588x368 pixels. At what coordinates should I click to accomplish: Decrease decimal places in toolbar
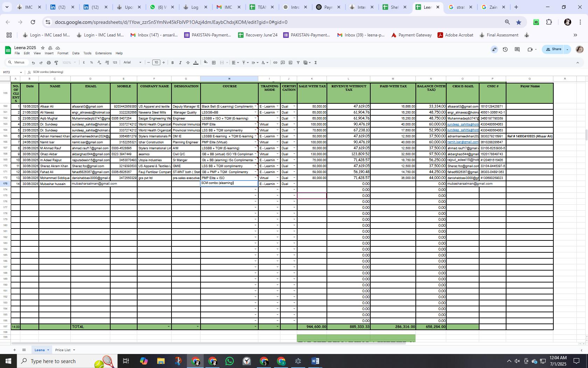99,62
